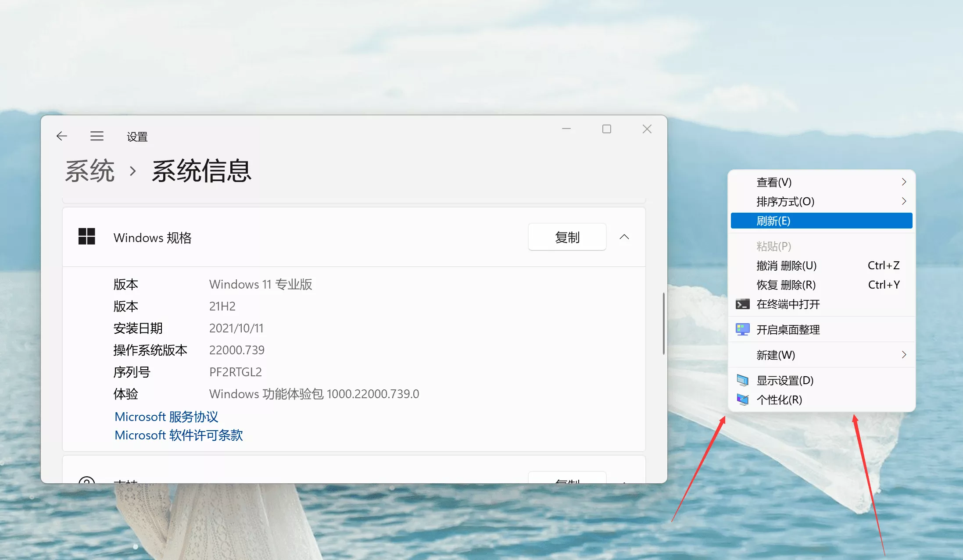Click the 设置 window title text
Viewport: 963px width, 560px height.
click(x=137, y=137)
